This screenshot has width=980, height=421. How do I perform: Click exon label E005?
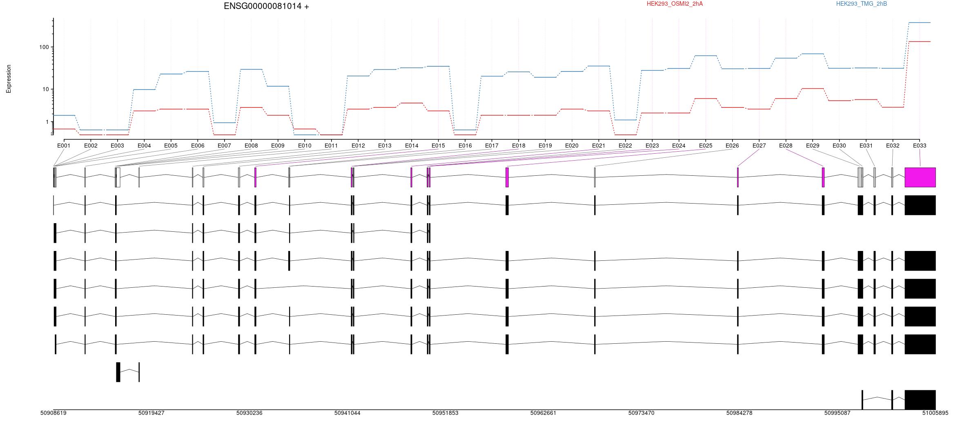point(171,146)
